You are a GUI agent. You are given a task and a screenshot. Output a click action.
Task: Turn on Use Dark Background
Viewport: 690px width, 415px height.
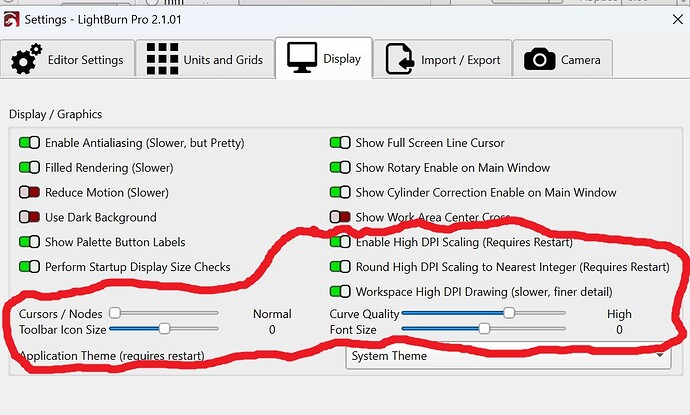(x=29, y=217)
